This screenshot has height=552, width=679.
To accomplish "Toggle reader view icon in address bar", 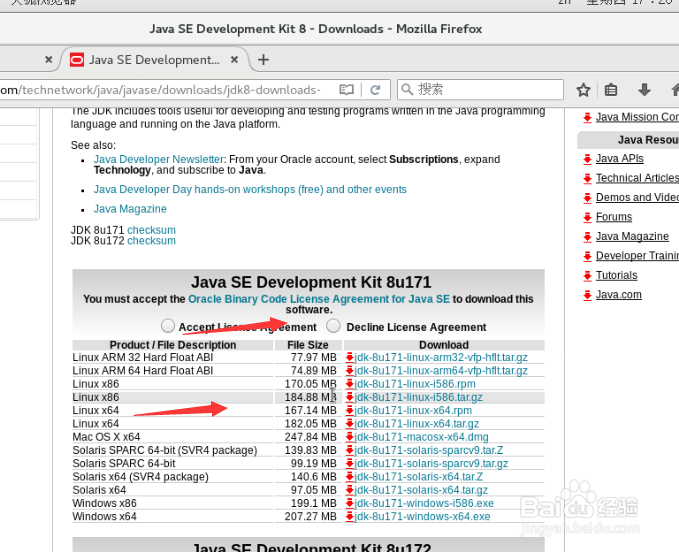I will coord(346,90).
